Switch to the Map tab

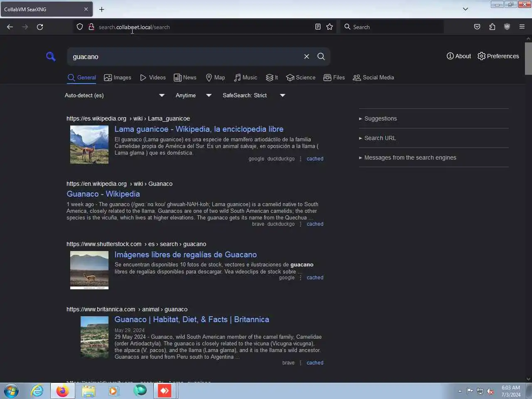[x=215, y=78]
